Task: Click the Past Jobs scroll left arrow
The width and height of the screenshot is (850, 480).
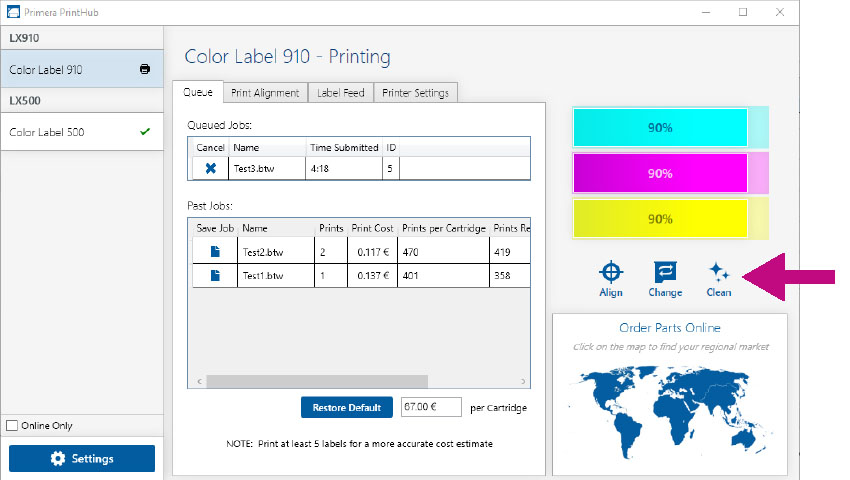Action: (x=199, y=381)
